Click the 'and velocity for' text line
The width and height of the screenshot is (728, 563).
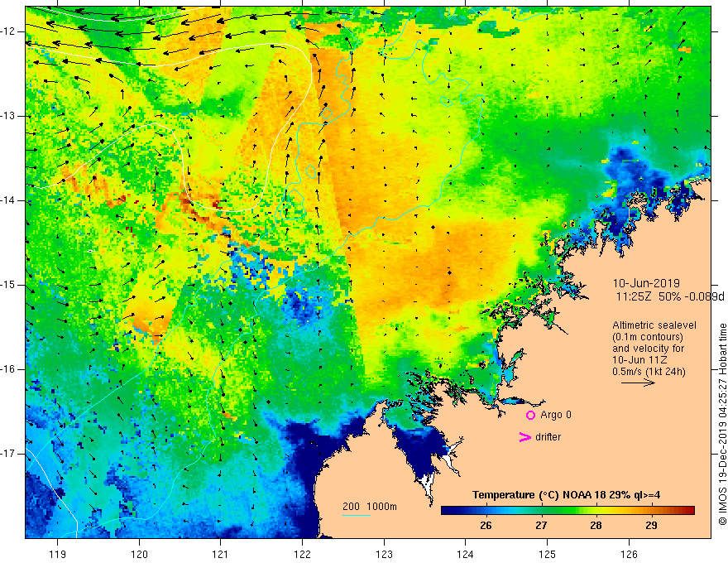click(648, 349)
